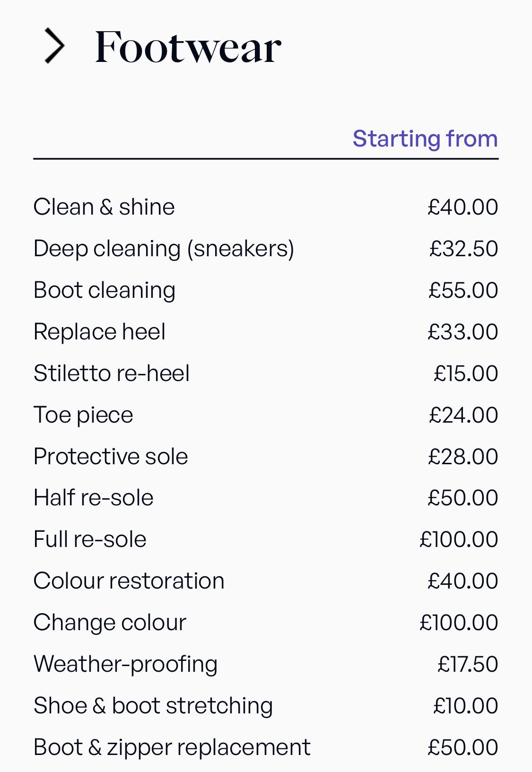Viewport: 532px width, 772px height.
Task: Collapse the Footwear section chevron
Action: [54, 46]
